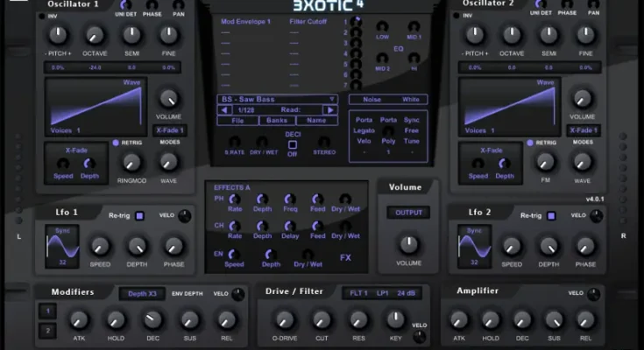Open Depth X3 modifier dropdown
Image resolution: width=644 pixels, height=350 pixels.
click(142, 294)
